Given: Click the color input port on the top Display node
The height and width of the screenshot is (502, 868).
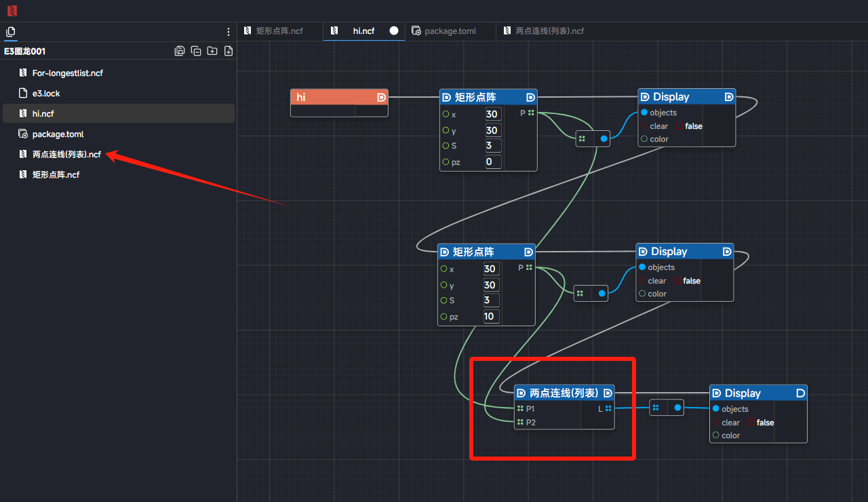Looking at the screenshot, I should tap(644, 139).
